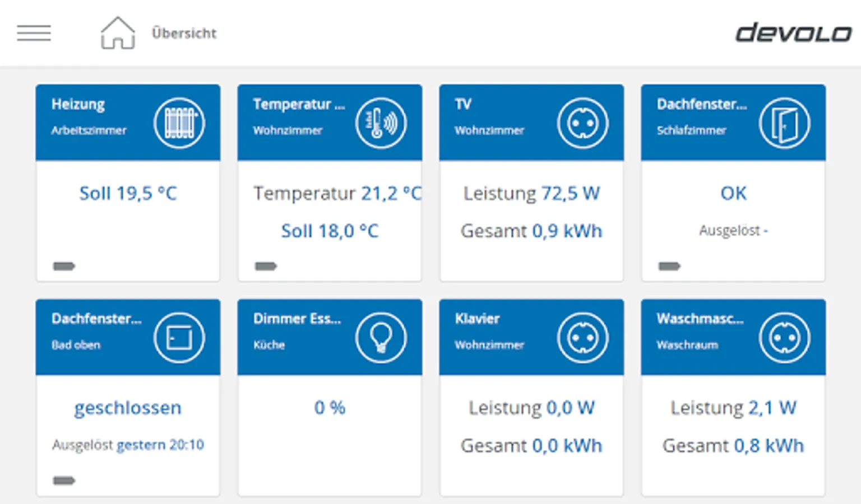Screen dimensions: 861x504
Task: Click the 'Ausgelöst -' text
Action: (x=733, y=230)
